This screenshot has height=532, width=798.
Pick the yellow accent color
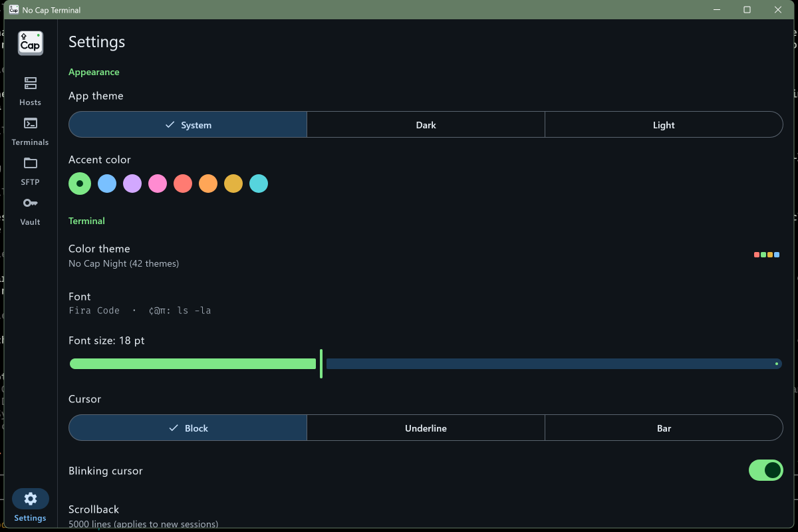[233, 184]
